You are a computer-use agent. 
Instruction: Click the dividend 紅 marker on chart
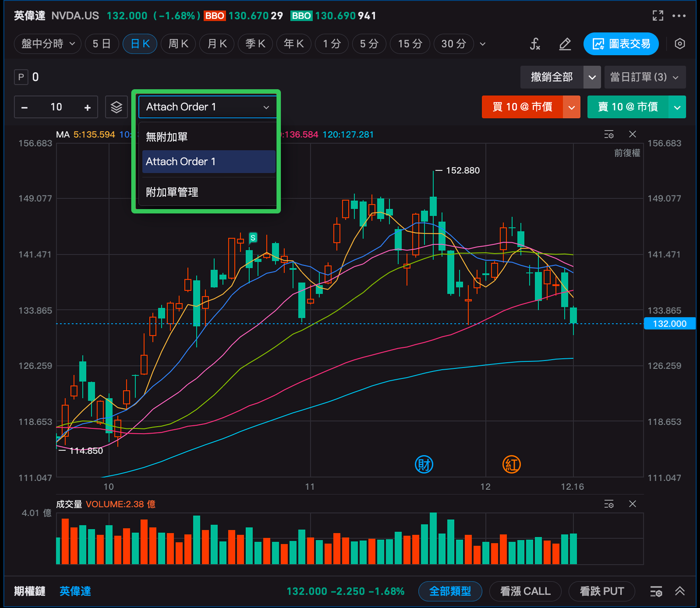point(511,465)
